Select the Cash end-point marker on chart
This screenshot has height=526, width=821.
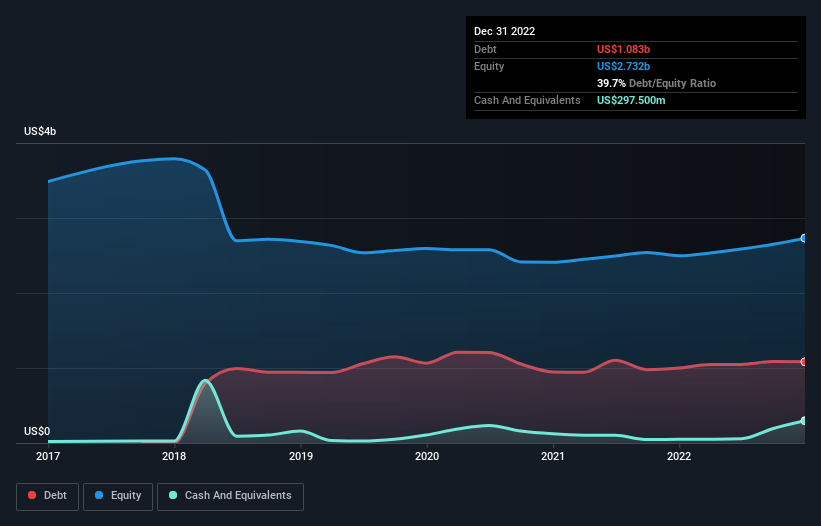(x=804, y=421)
